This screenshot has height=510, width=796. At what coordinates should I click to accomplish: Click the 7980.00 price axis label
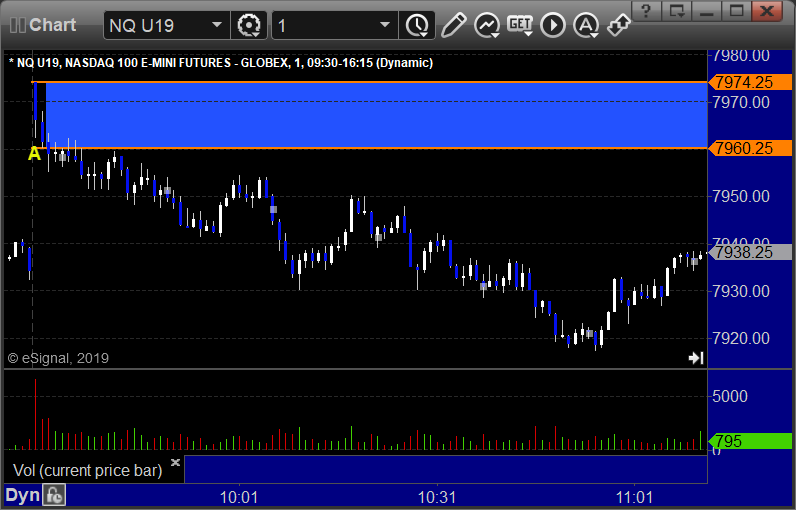[x=741, y=55]
